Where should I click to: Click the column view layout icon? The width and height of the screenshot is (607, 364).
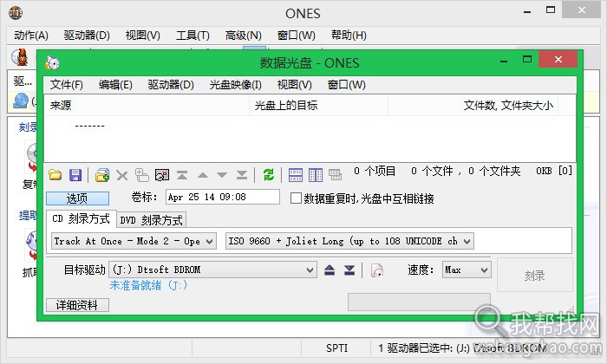coord(316,175)
